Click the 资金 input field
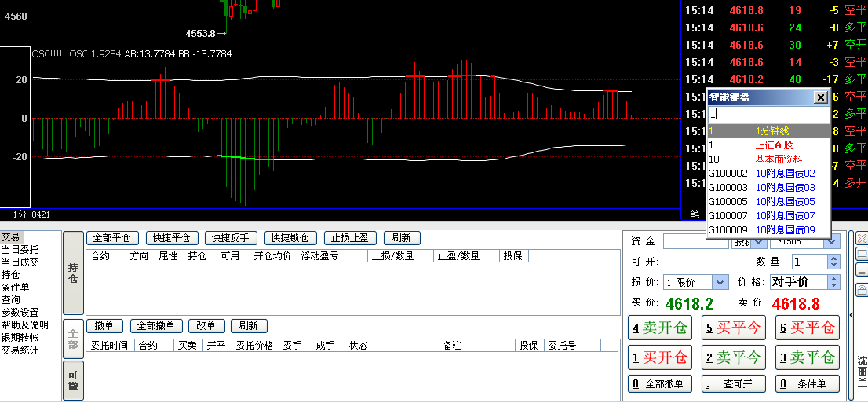Image resolution: width=868 pixels, height=403 pixels. point(695,241)
